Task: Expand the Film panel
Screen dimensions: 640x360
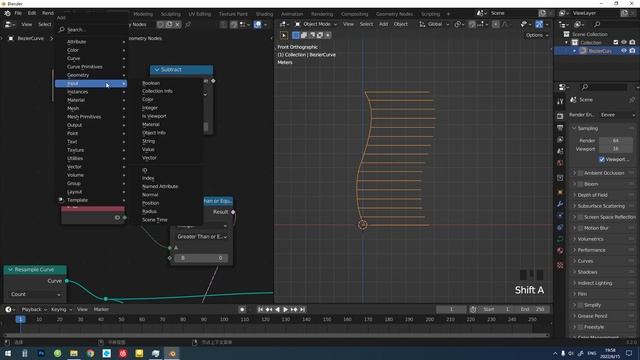Action: pos(582,294)
